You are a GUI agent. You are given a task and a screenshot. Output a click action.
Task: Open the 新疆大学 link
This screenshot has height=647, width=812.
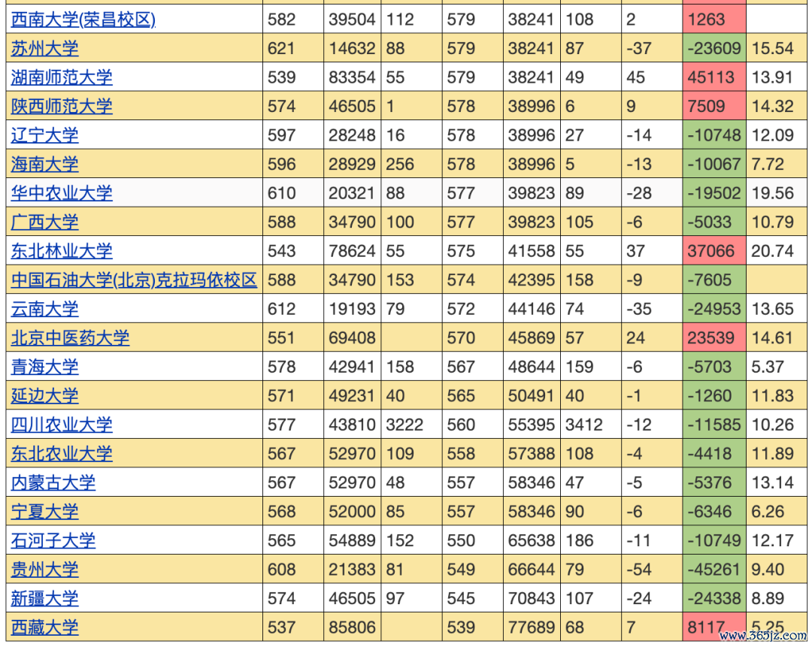point(44,600)
